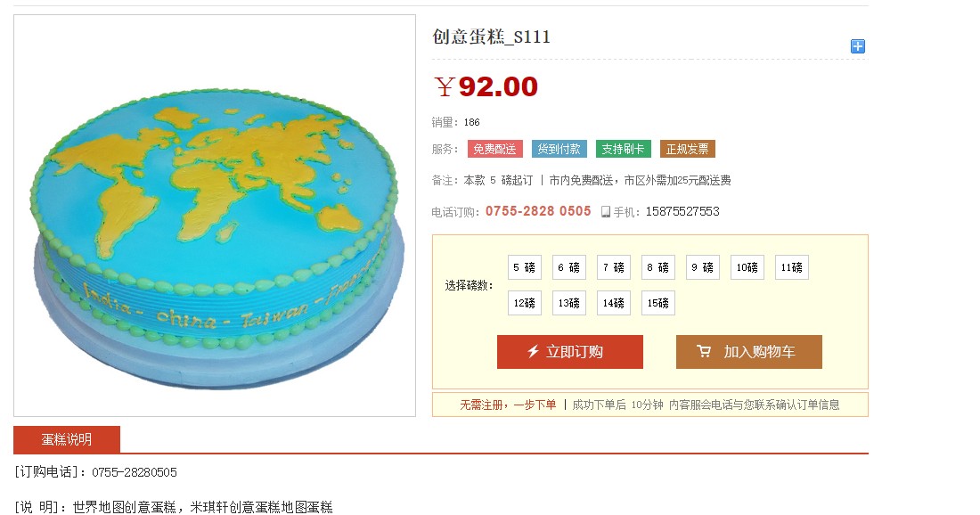Image resolution: width=980 pixels, height=515 pixels.
Task: Open the world map cake image
Action: pyautogui.click(x=215, y=216)
